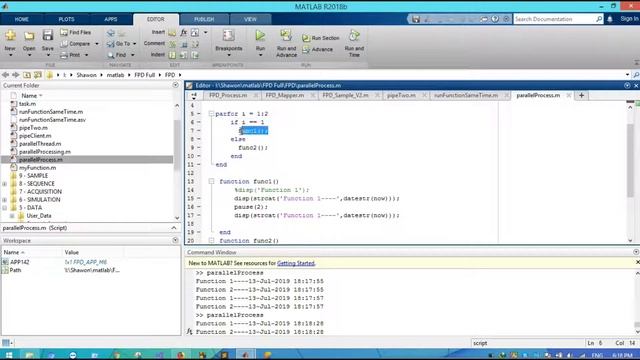
Task: Click the Compare button
Action: click(x=76, y=44)
